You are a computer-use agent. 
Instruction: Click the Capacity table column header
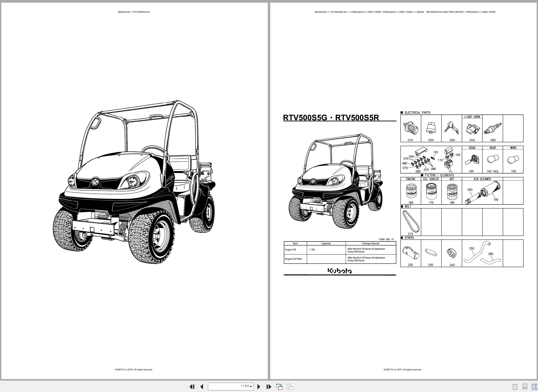click(x=326, y=243)
